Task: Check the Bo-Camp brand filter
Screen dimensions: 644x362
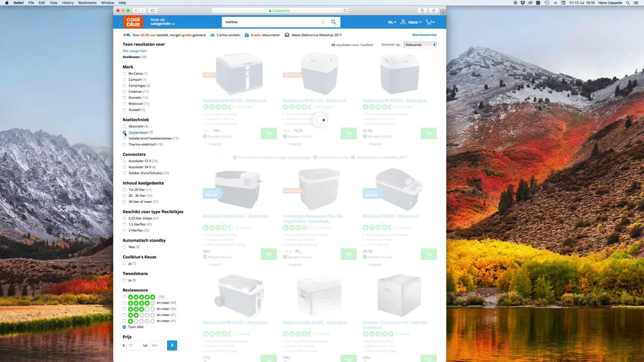Action: 124,74
